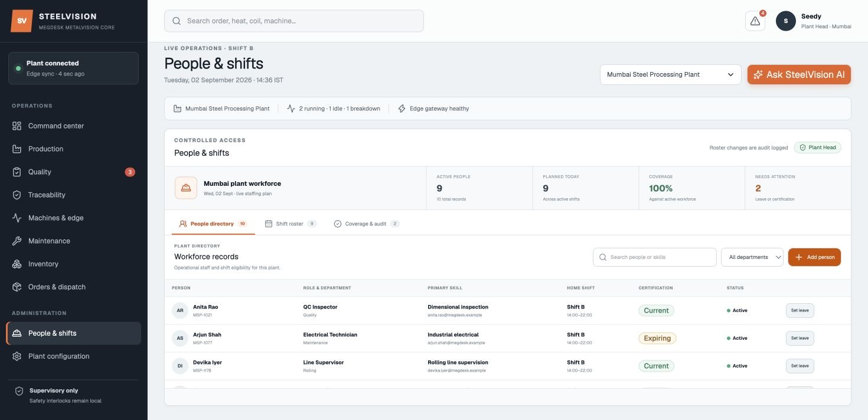The width and height of the screenshot is (868, 420).
Task: Click the Machines & edge pulse icon
Action: [17, 218]
